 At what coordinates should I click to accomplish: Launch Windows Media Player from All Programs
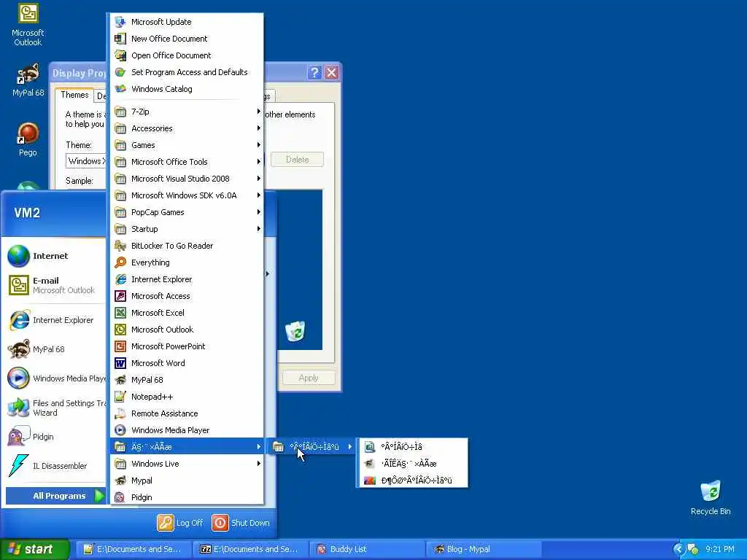pos(187,430)
